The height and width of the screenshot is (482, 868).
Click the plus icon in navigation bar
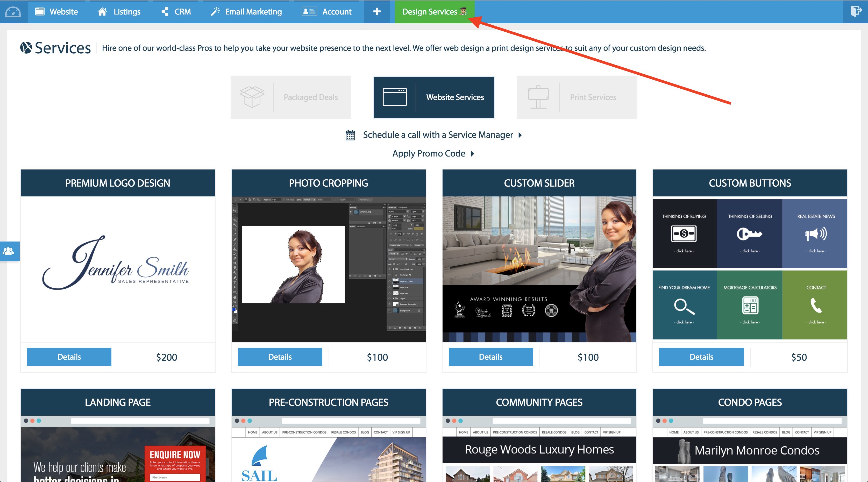[377, 11]
